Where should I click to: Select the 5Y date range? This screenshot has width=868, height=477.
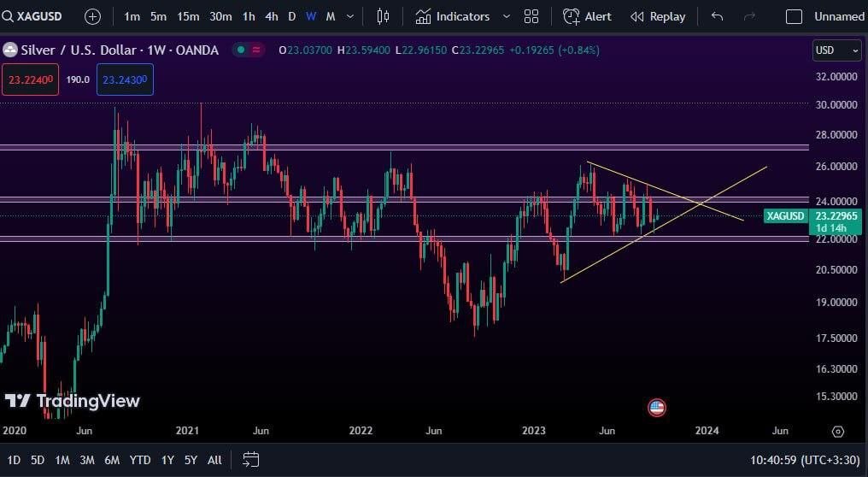click(191, 460)
